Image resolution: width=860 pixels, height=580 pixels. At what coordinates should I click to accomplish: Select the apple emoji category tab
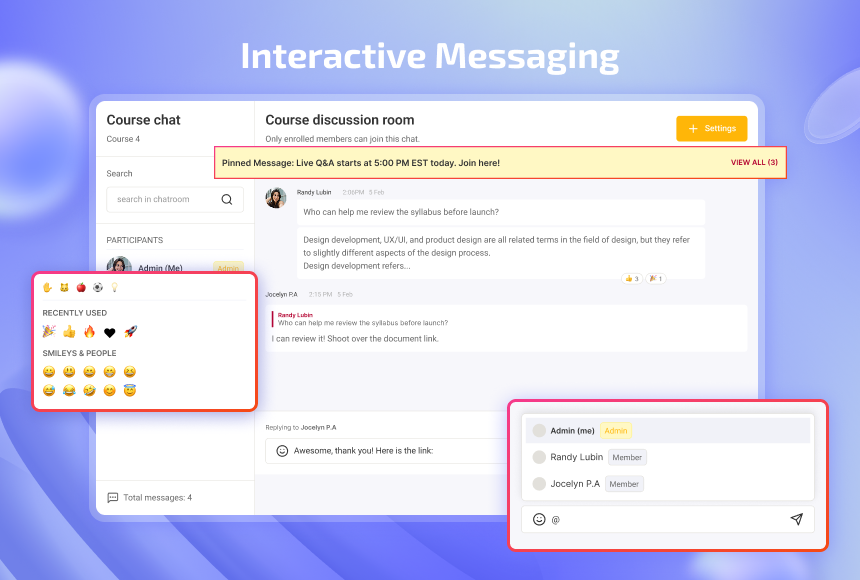(81, 287)
